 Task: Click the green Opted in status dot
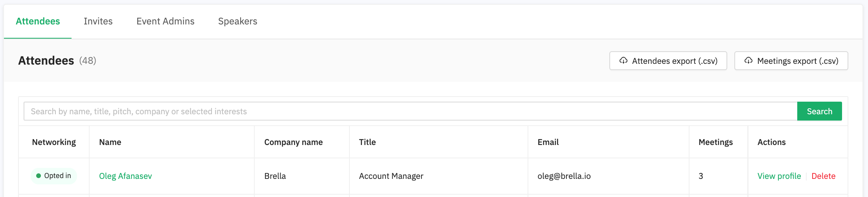(x=39, y=176)
